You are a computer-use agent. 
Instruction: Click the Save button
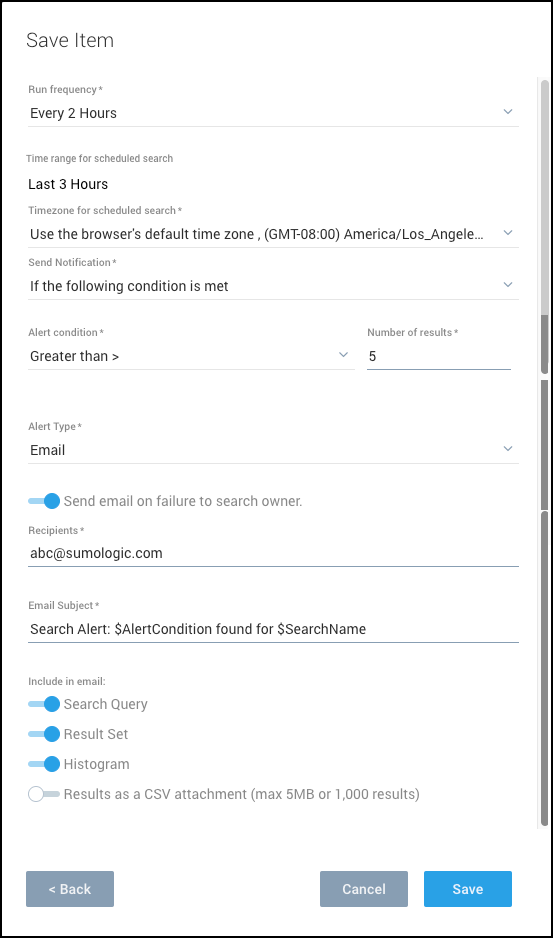coord(468,889)
